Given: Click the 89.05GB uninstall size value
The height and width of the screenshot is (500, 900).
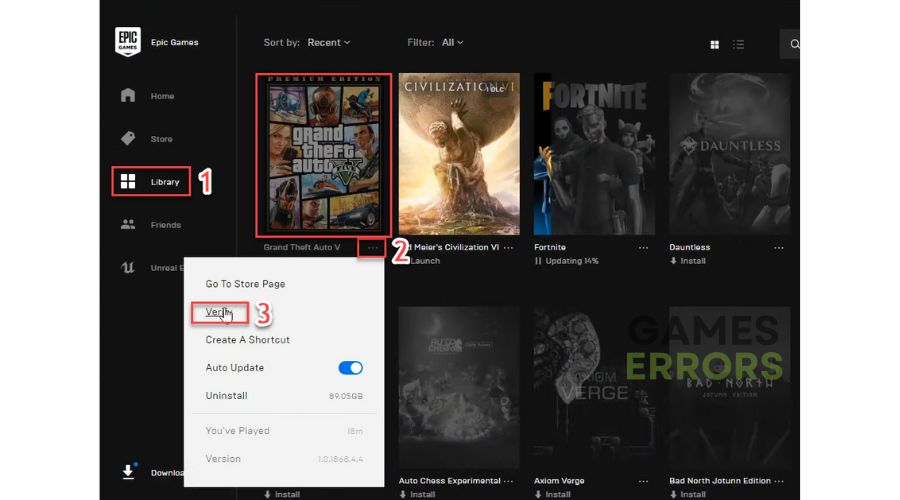Looking at the screenshot, I should pos(346,396).
